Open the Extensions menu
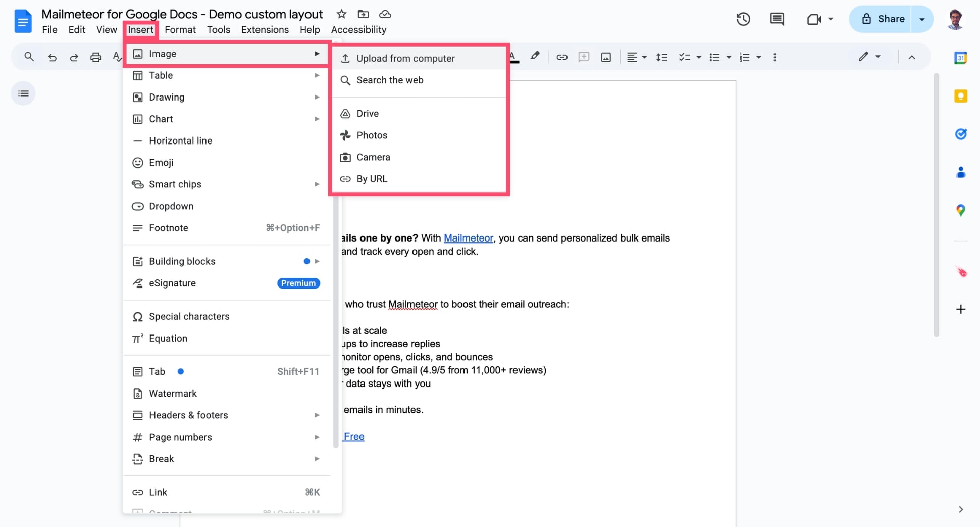The width and height of the screenshot is (980, 527). (265, 30)
